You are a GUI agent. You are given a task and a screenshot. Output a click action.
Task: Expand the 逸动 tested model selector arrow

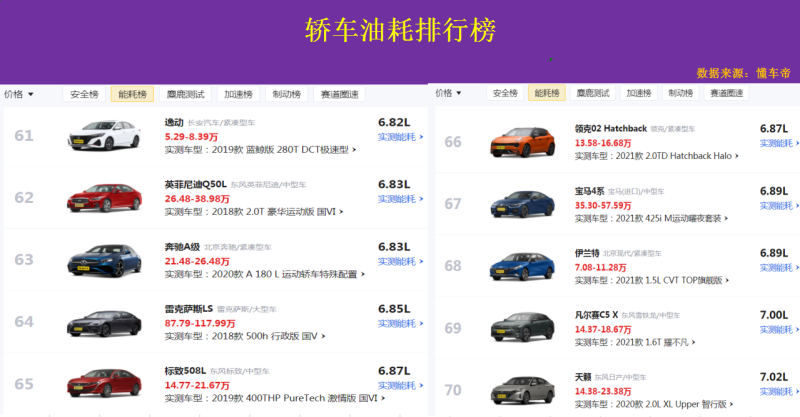[x=355, y=150]
